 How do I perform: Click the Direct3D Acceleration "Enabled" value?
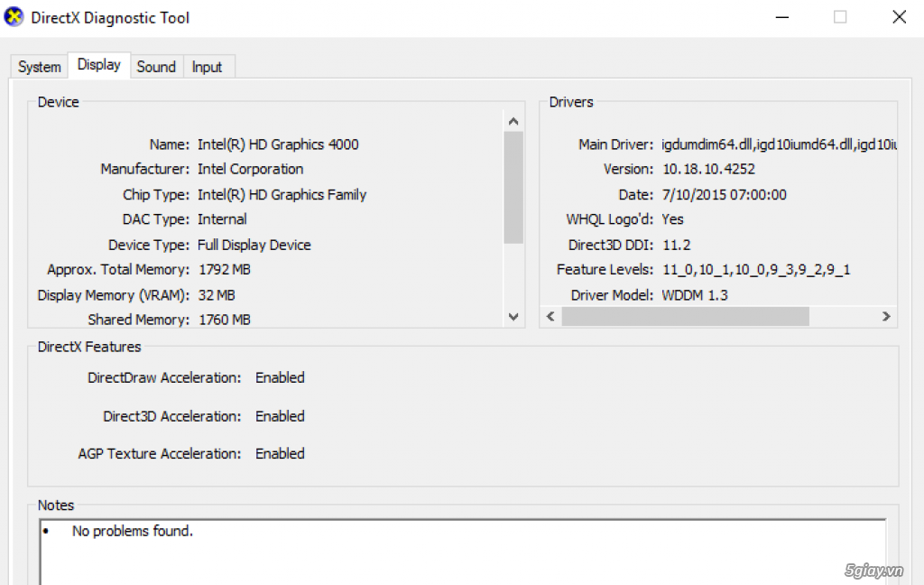point(280,416)
